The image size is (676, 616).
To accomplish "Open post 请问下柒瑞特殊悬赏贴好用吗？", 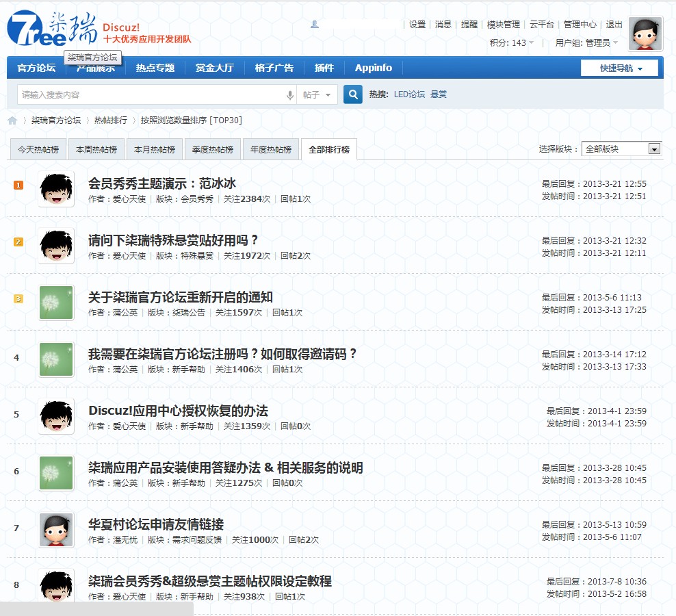I will pos(174,240).
